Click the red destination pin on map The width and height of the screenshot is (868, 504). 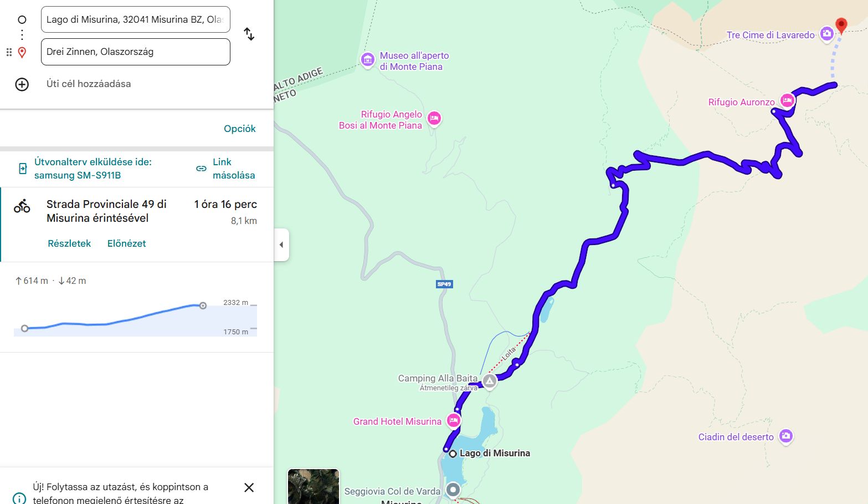(x=841, y=26)
